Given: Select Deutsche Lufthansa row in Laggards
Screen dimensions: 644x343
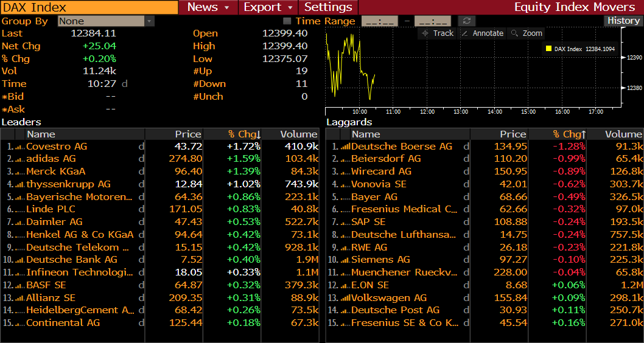Looking at the screenshot, I should coord(485,235).
